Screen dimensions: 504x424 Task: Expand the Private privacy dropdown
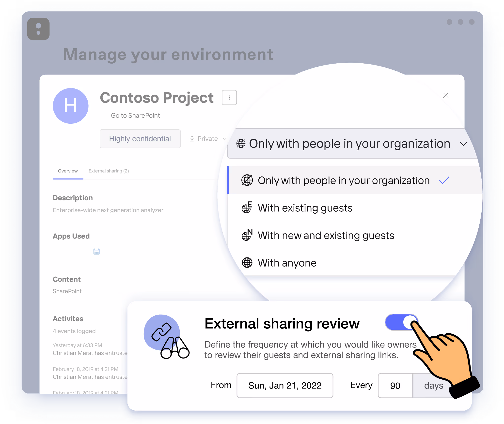click(x=224, y=139)
